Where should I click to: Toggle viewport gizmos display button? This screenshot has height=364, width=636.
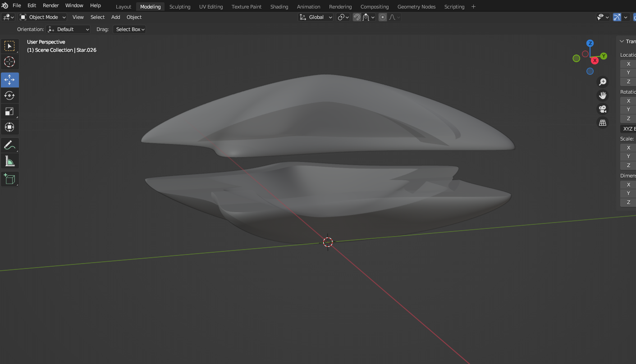point(617,17)
